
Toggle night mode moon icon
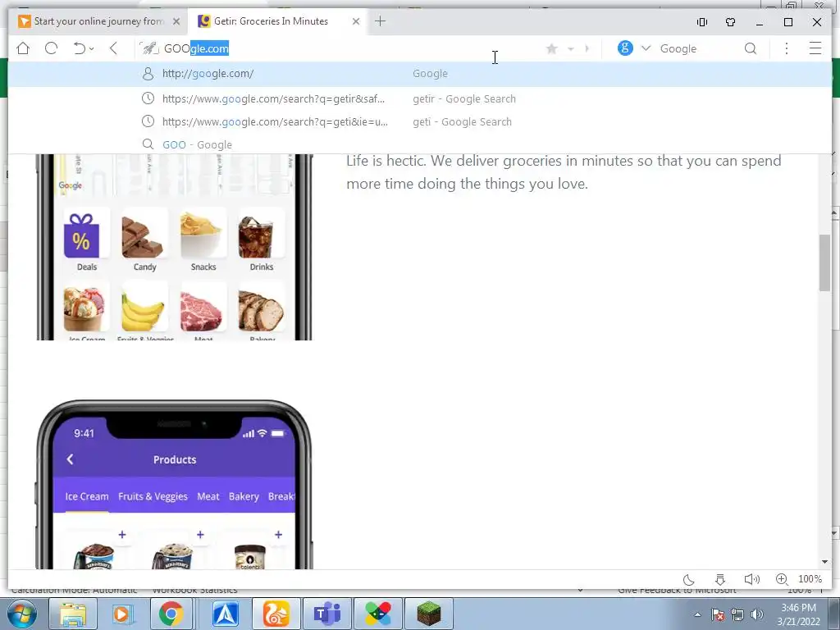[689, 580]
